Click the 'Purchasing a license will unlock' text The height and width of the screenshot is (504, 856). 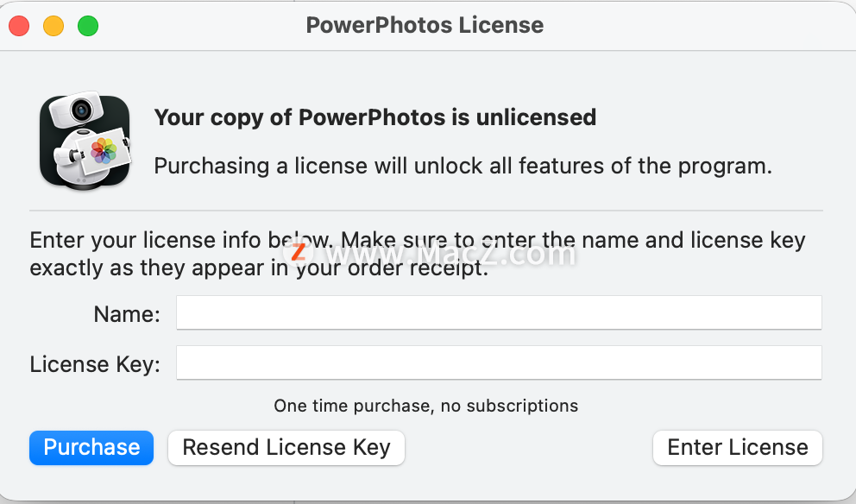tap(463, 166)
